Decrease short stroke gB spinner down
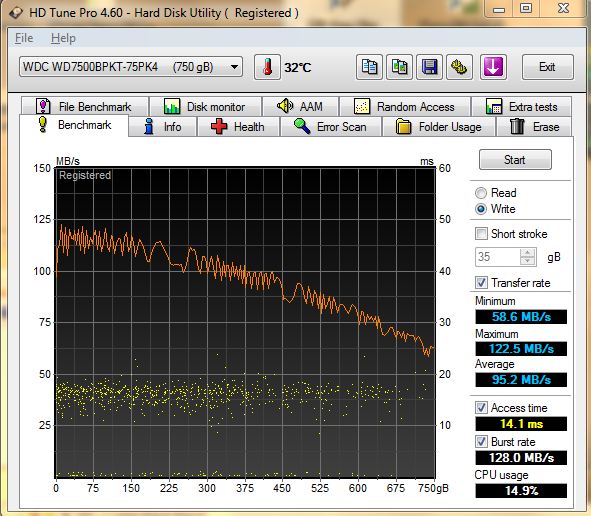591x516 pixels. (x=528, y=261)
